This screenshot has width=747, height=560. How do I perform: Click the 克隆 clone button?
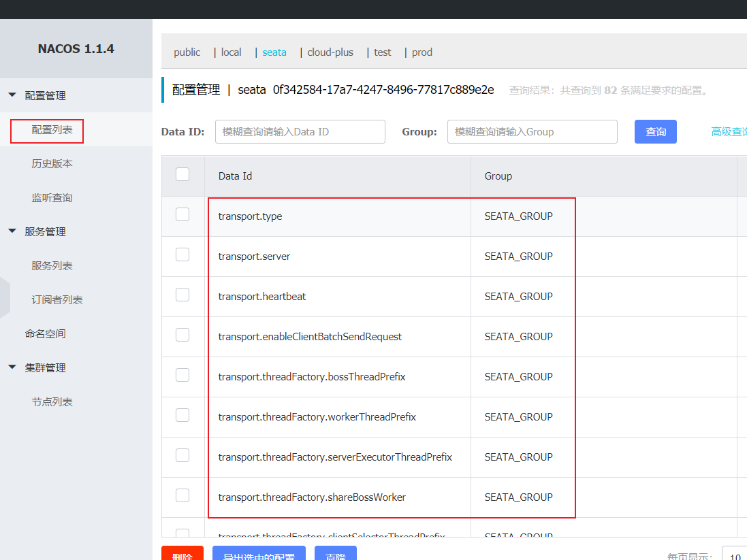pyautogui.click(x=336, y=553)
